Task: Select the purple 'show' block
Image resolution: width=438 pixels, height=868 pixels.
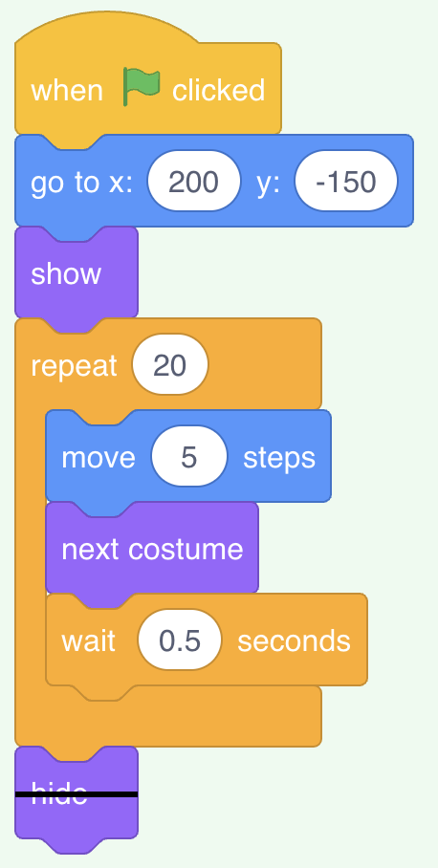Action: [77, 272]
